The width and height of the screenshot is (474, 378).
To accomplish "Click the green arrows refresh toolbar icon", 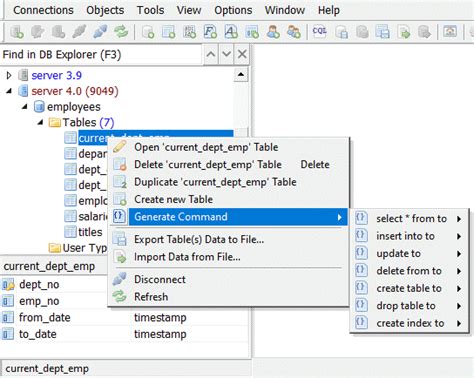I will click(x=121, y=32).
